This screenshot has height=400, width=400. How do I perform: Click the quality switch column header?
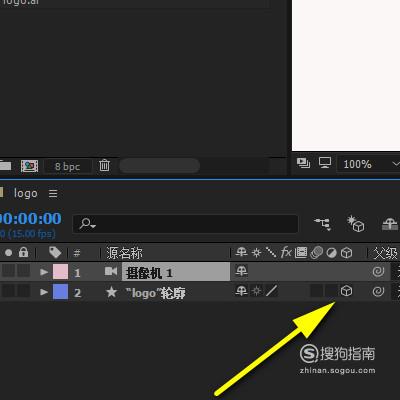tap(271, 253)
